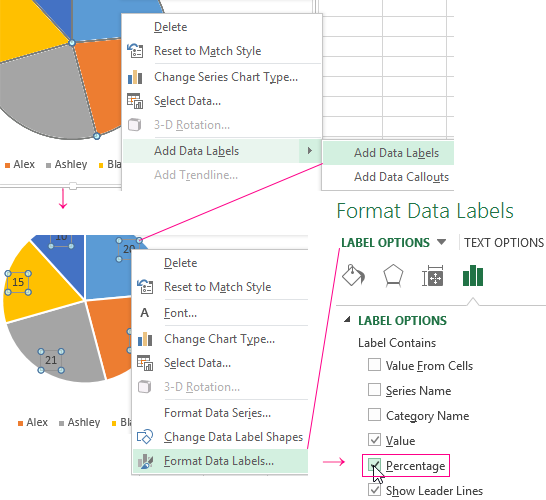Choose Reset to Match Style in upper menu
Viewport: 546px width, 500px height.
[x=208, y=51]
